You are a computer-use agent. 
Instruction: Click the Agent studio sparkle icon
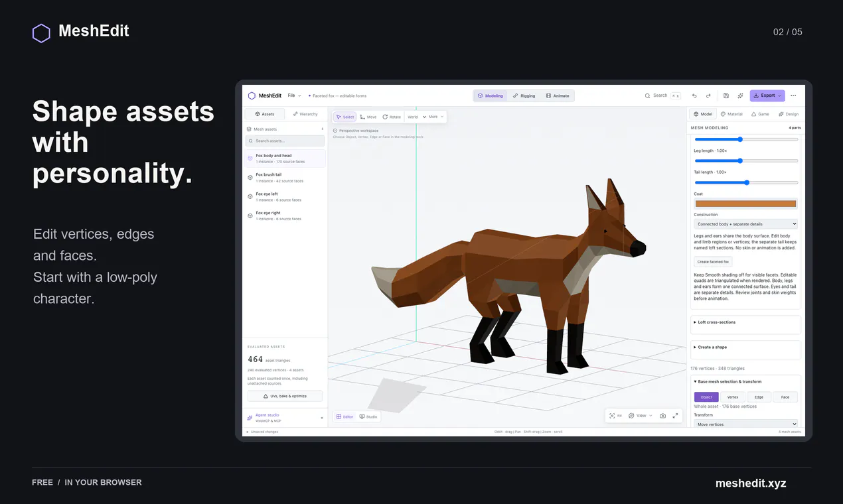coord(250,418)
